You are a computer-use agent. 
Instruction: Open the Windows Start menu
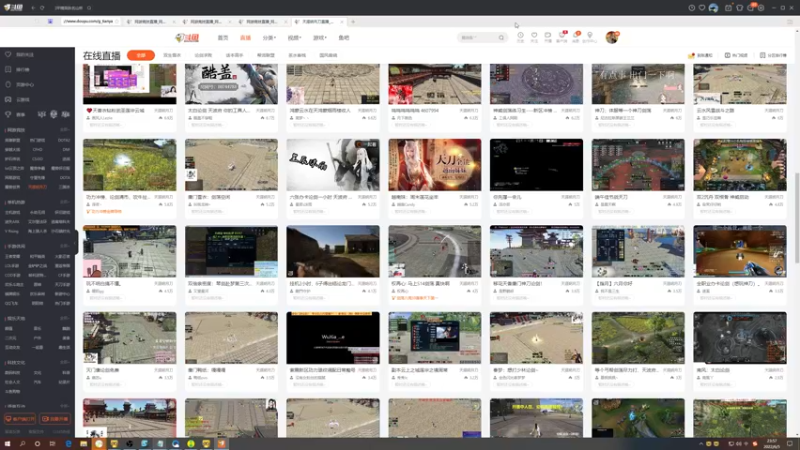(x=7, y=444)
